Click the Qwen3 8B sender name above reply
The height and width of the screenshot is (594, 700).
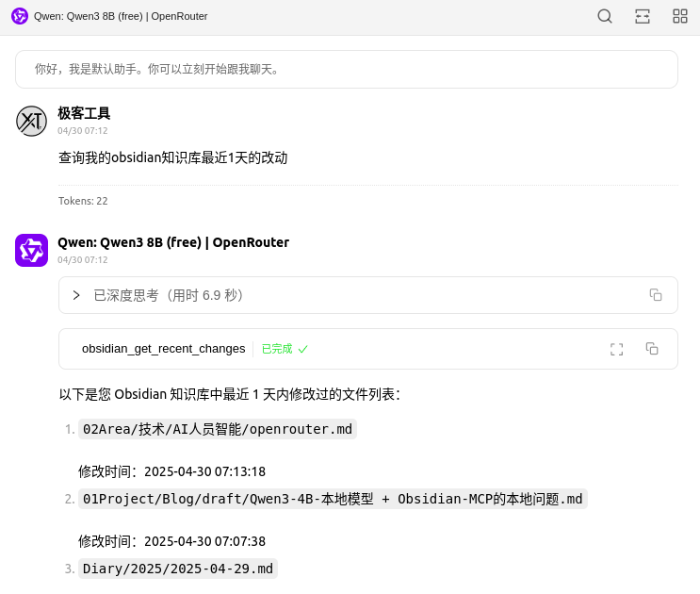[173, 242]
